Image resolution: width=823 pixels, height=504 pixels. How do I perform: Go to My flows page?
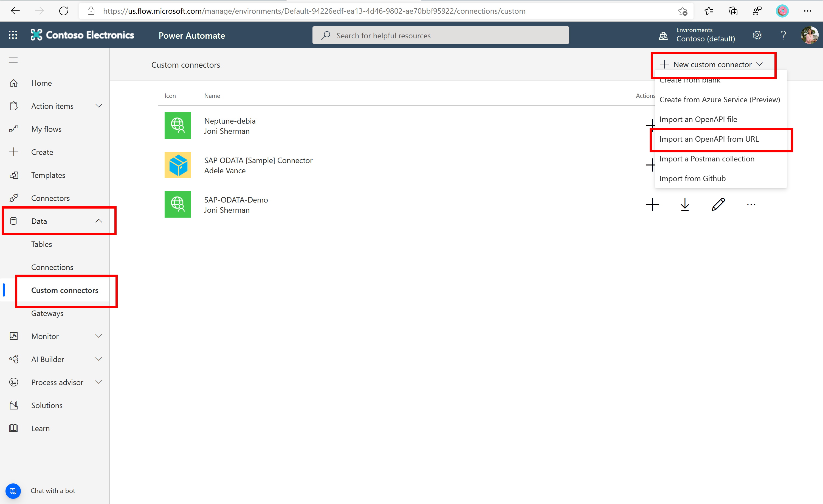(x=46, y=129)
